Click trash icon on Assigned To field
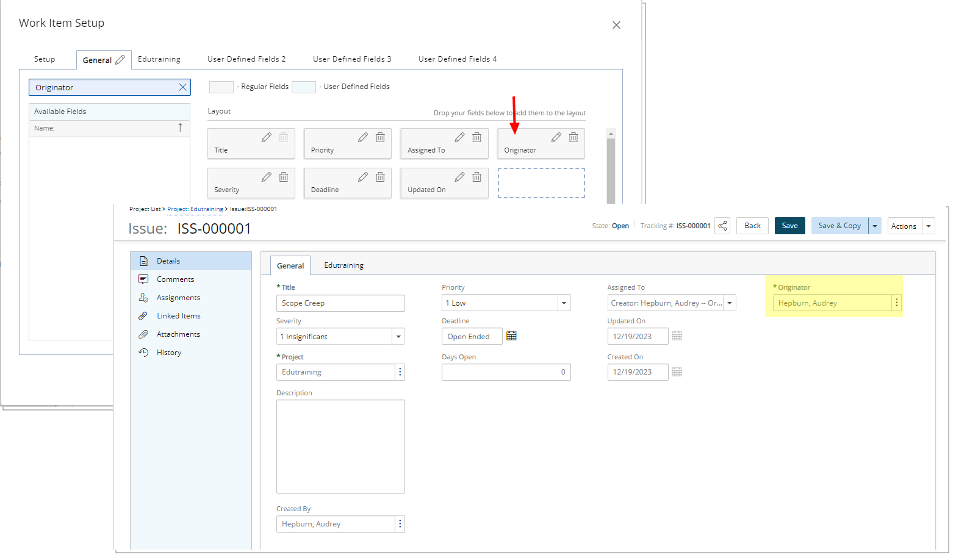This screenshot has height=560, width=956. click(477, 137)
